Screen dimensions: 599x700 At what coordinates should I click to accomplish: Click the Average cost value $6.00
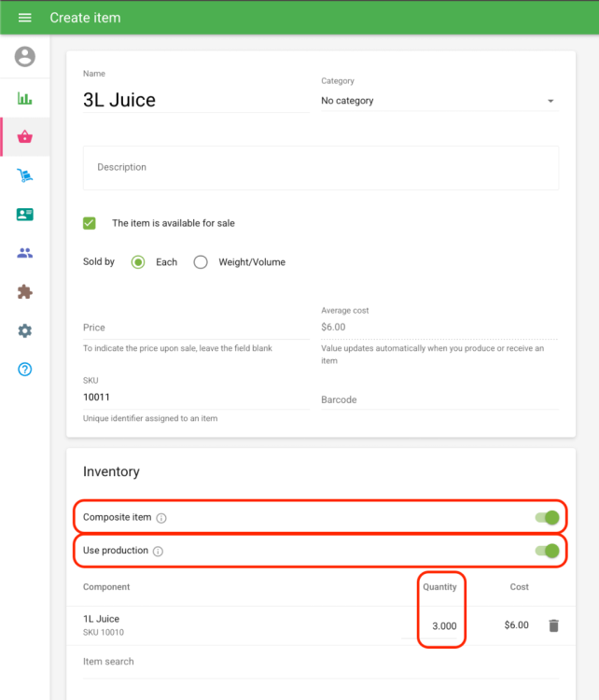point(333,327)
